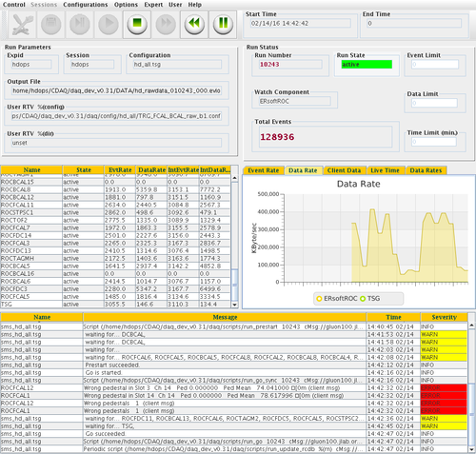Image resolution: width=476 pixels, height=454 pixels.
Task: Click component table scrollbar up arrow
Action: pos(234,178)
